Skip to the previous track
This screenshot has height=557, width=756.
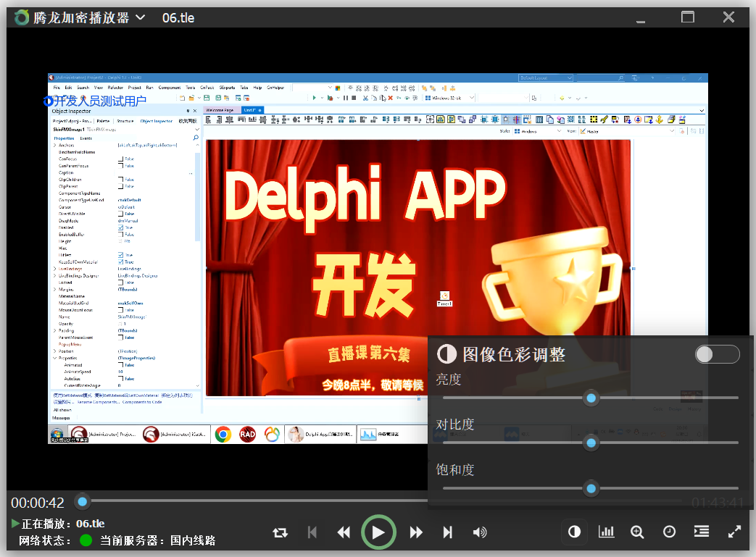click(x=312, y=532)
